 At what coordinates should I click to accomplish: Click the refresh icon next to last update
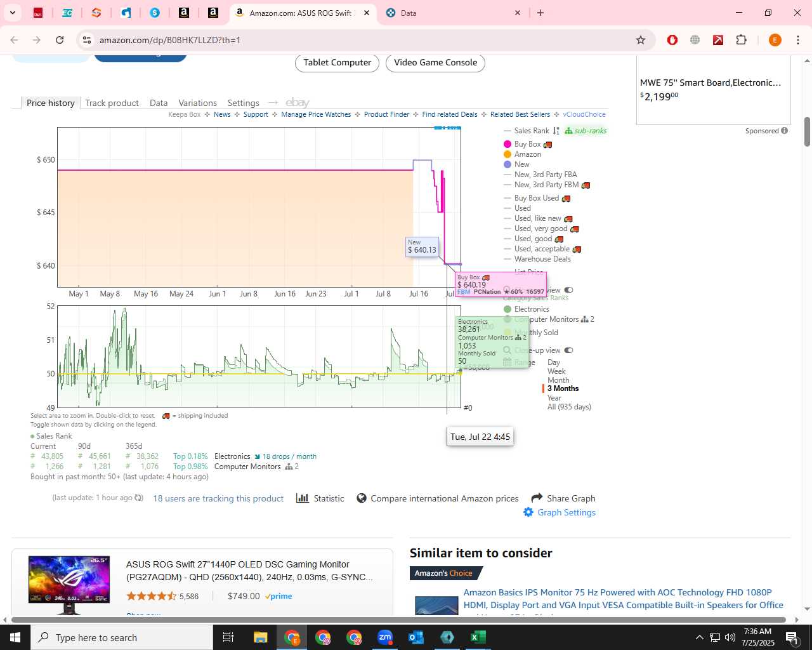pos(139,498)
